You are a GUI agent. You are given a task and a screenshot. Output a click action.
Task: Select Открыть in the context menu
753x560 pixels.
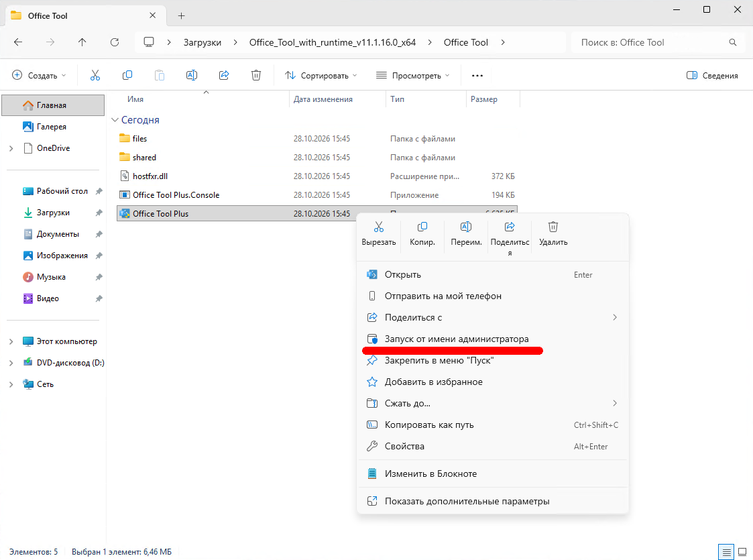pos(493,275)
